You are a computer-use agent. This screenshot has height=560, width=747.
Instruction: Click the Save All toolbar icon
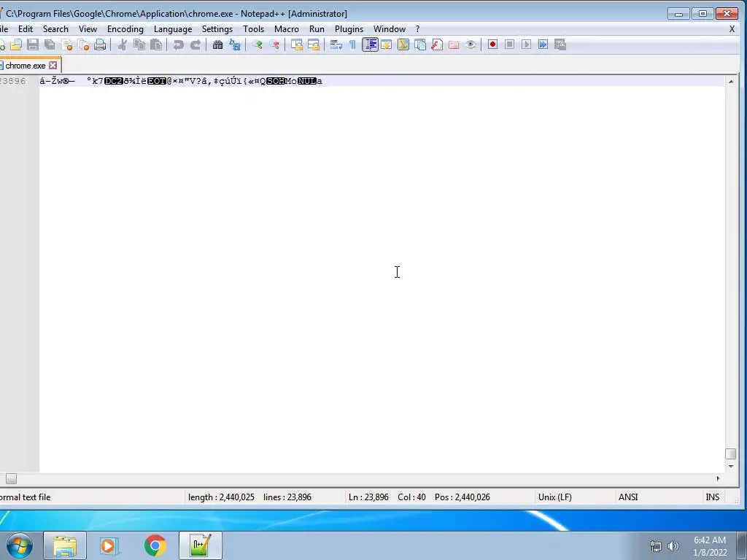coord(50,44)
